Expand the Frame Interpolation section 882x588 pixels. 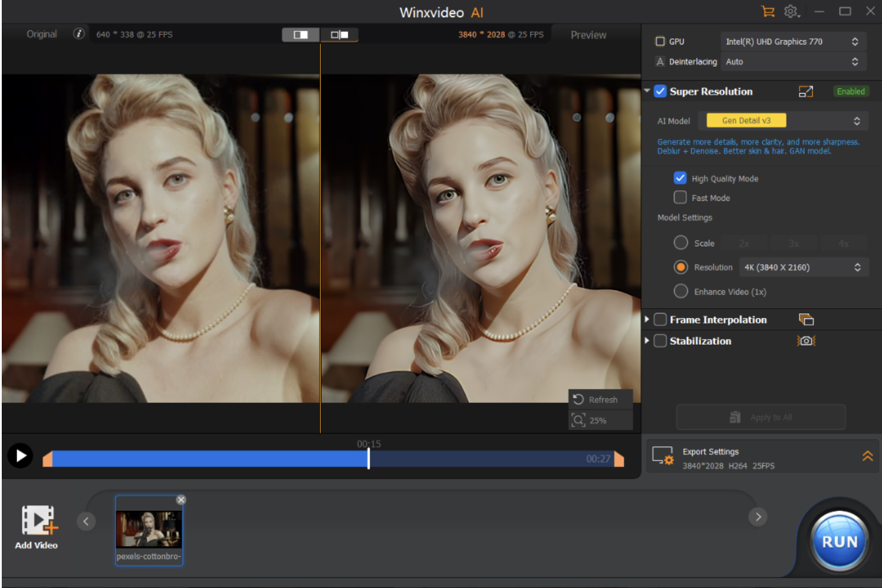coord(647,319)
